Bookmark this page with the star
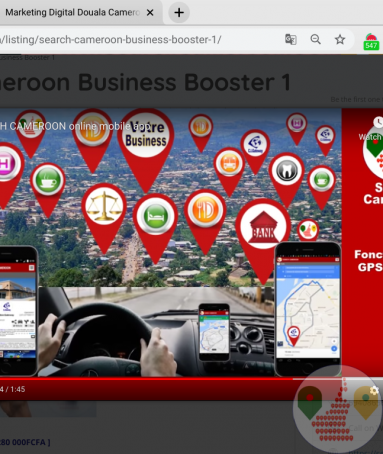383x454 pixels. coord(340,40)
